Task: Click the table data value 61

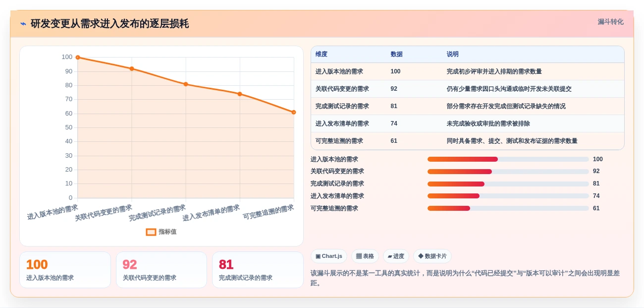Action: 394,141
